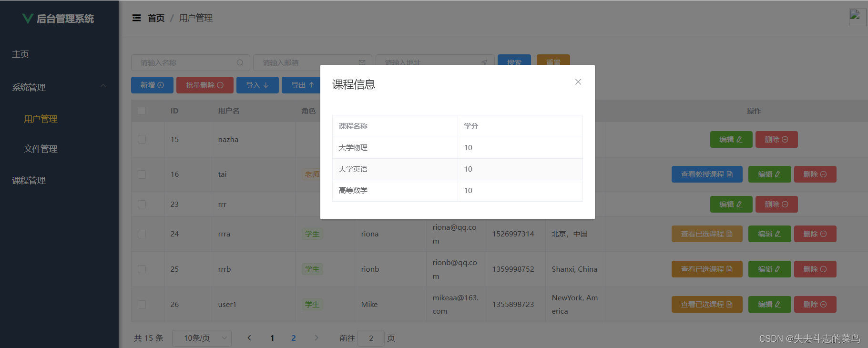Click the 批量删除 button
Viewport: 868px width, 348px height.
click(x=204, y=85)
